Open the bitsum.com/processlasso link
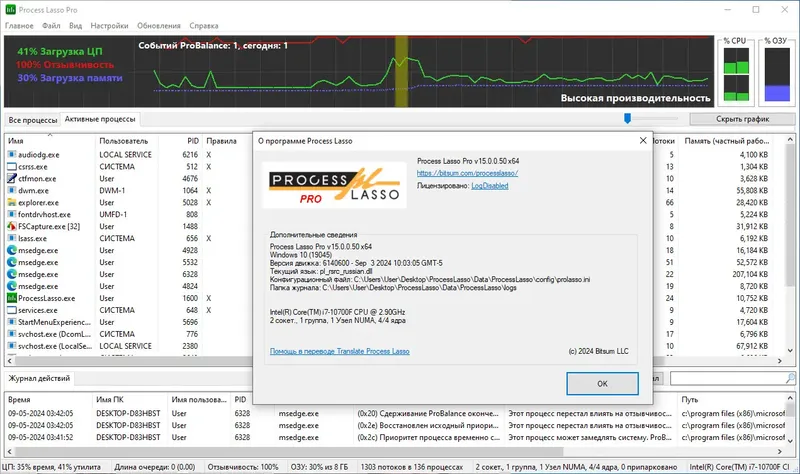 [x=467, y=173]
